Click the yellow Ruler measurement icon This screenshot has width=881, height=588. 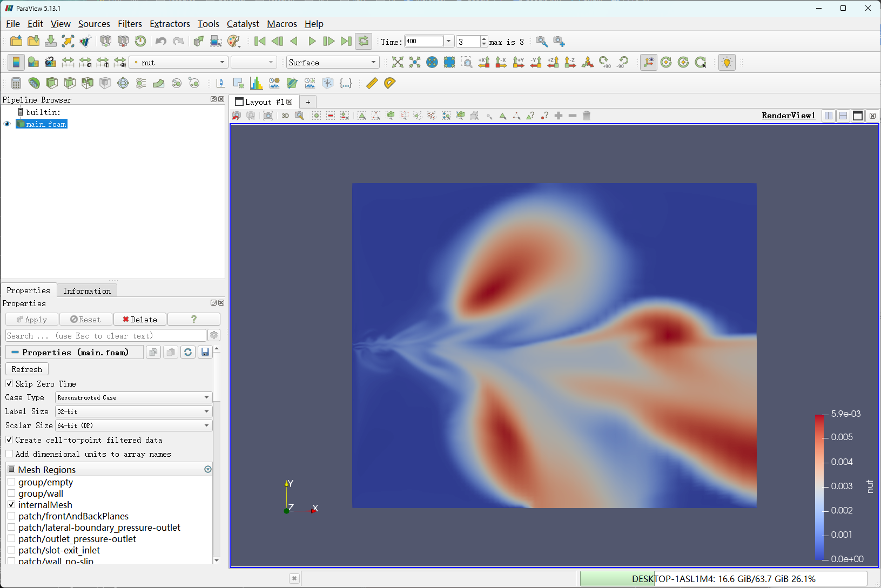372,83
